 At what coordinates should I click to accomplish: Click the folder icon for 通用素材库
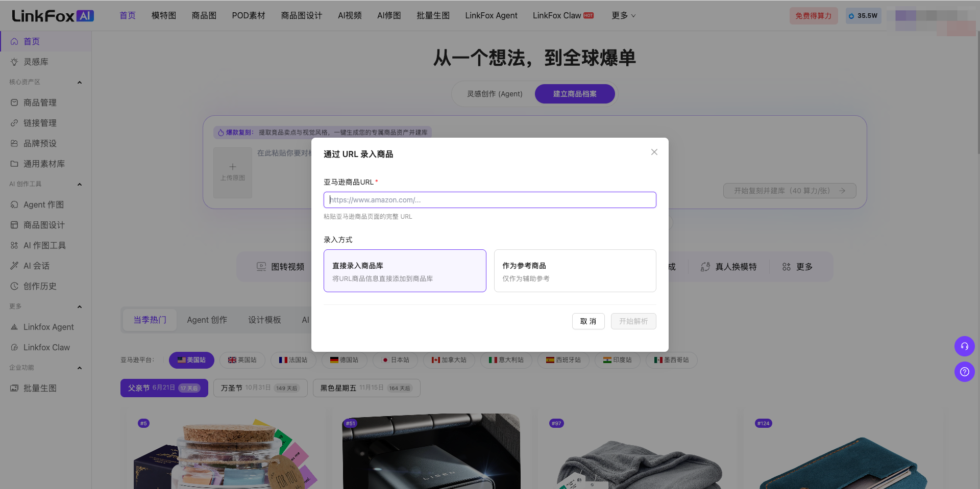point(14,164)
